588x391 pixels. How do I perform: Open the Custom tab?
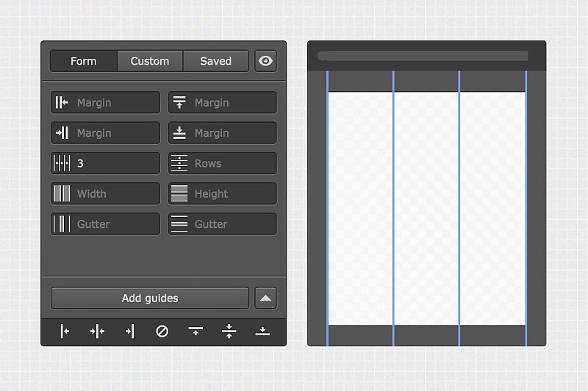[x=150, y=61]
